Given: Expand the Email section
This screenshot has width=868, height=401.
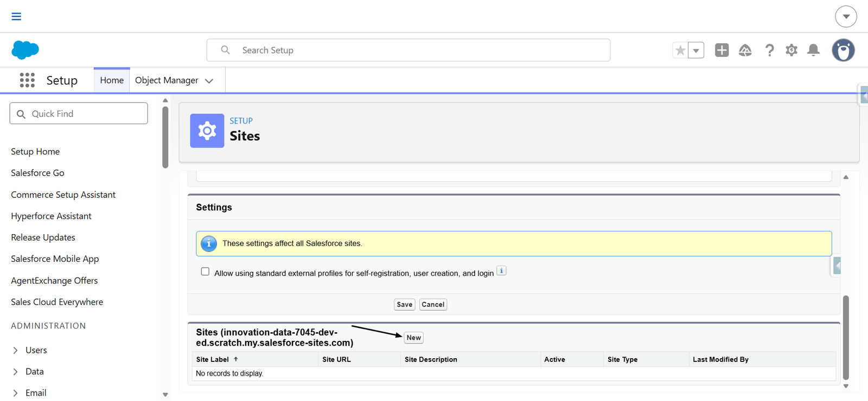Looking at the screenshot, I should (x=15, y=393).
